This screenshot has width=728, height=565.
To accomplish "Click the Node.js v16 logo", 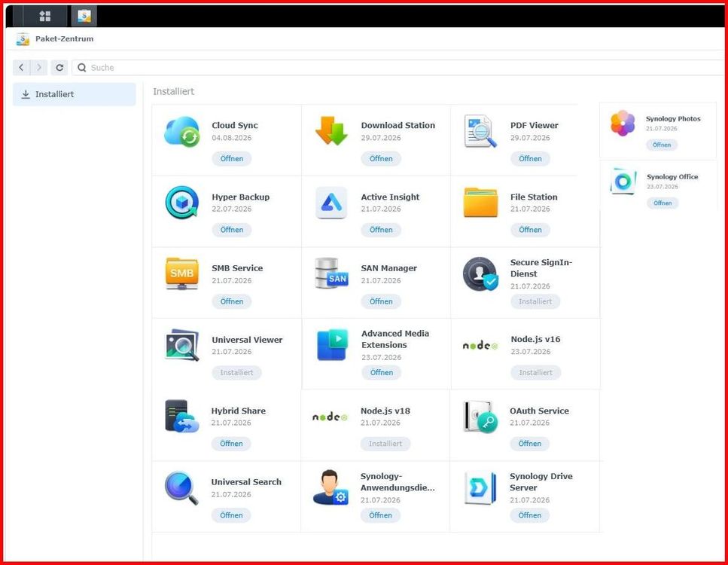I will (480, 345).
